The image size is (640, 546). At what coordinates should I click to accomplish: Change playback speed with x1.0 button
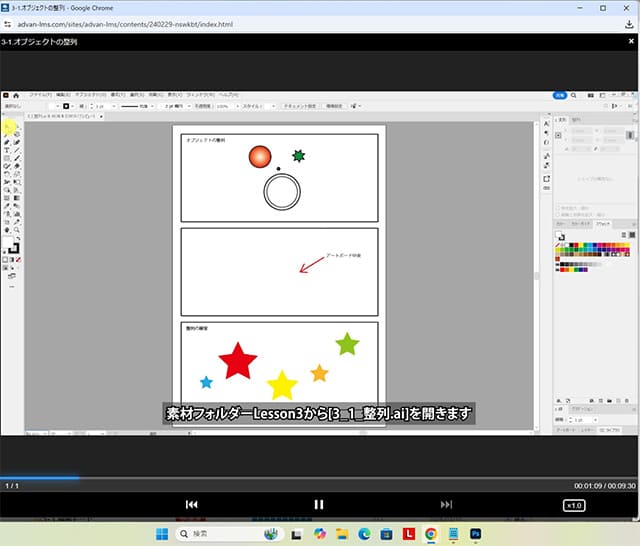click(574, 505)
